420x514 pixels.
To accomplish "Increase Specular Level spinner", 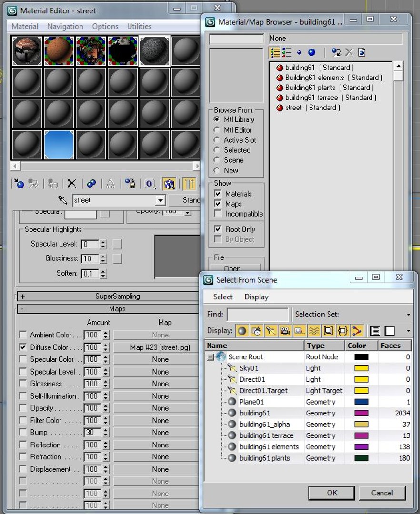I will [x=103, y=242].
